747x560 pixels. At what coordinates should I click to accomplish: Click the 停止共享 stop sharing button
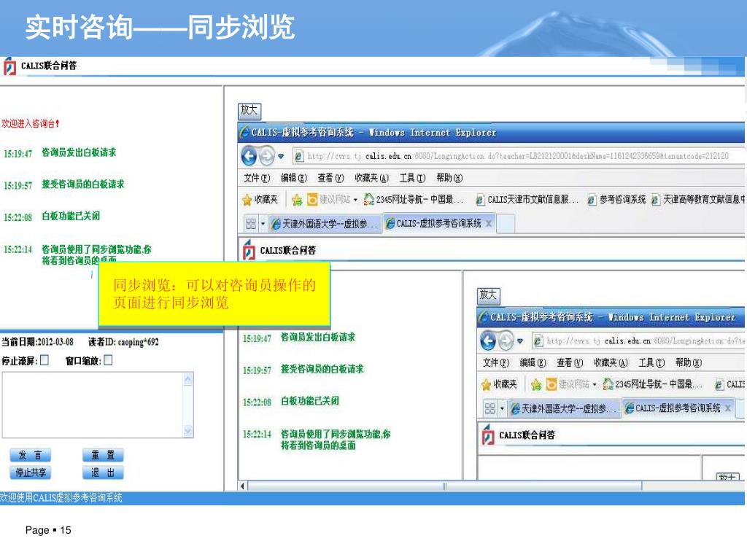(x=30, y=472)
